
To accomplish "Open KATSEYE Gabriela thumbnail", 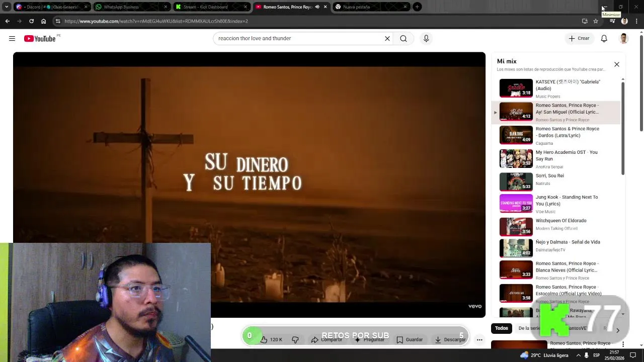I will (x=516, y=88).
